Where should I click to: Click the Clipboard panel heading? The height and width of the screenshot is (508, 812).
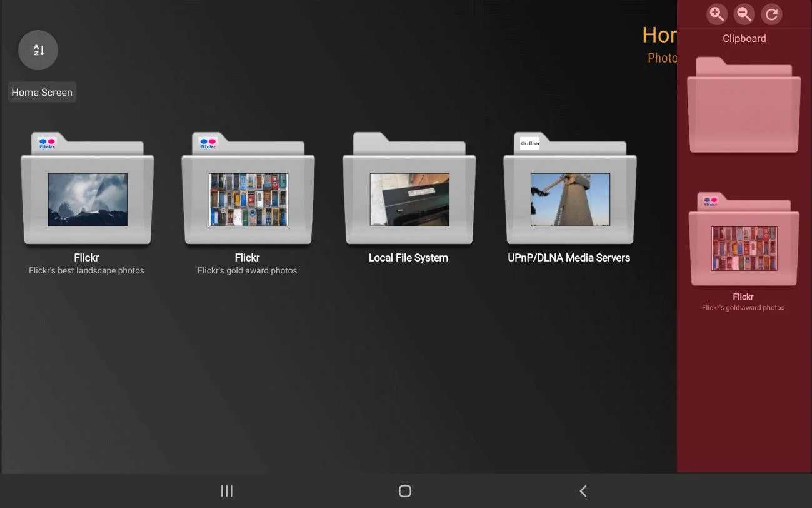(x=744, y=38)
